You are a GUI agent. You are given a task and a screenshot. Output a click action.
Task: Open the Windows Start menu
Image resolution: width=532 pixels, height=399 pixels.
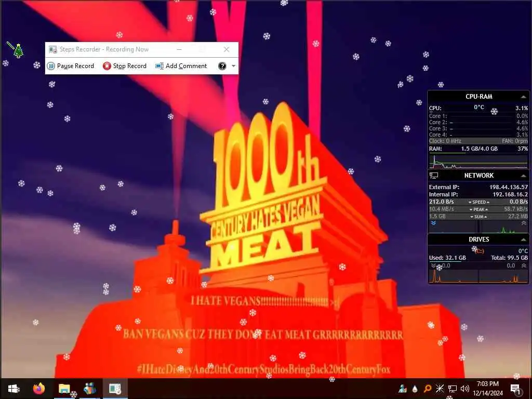pyautogui.click(x=14, y=389)
